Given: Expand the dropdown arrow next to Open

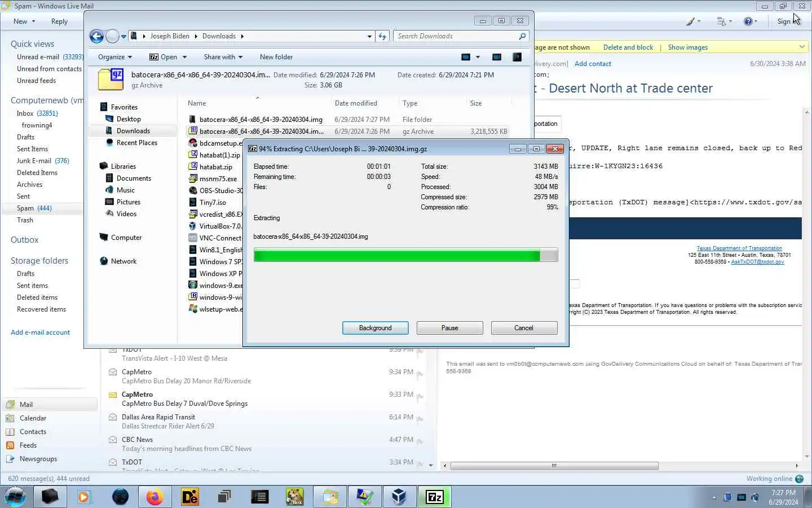Looking at the screenshot, I should pos(184,57).
